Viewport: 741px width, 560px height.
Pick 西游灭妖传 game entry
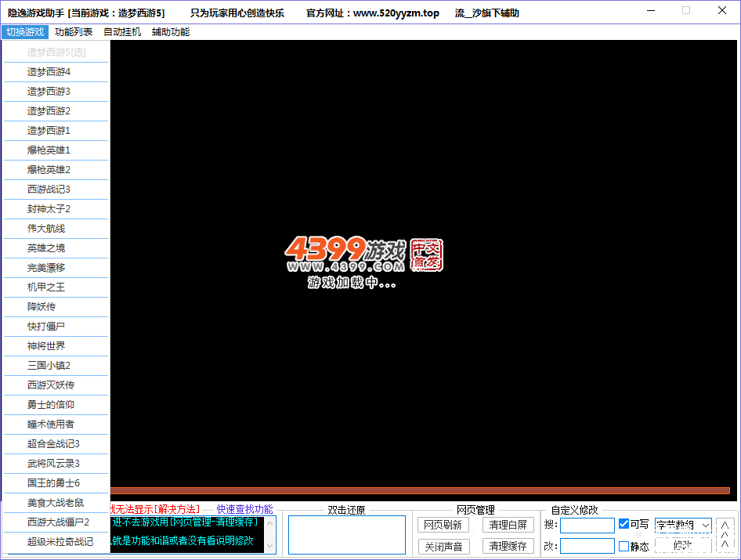click(x=56, y=385)
